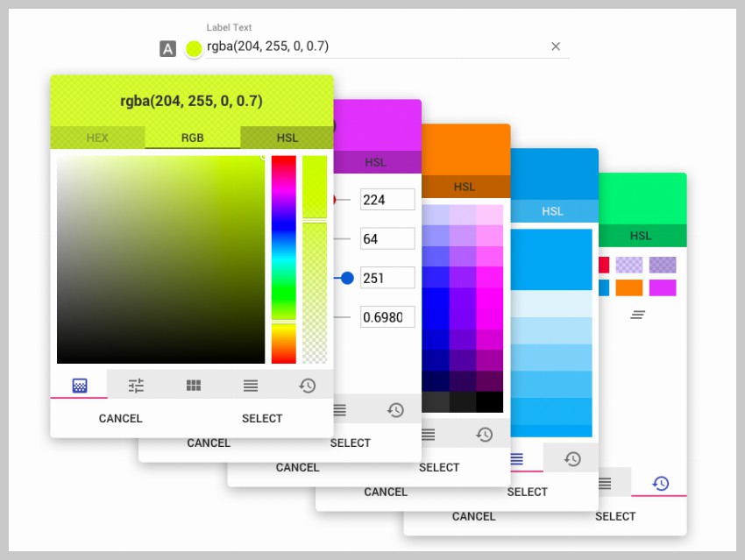Open the list view icon in the lime picker

251,385
